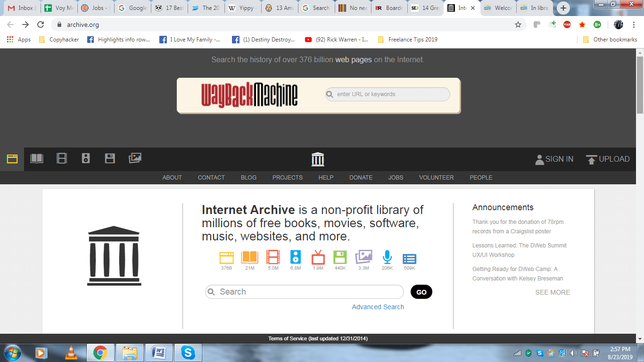Open the HELP menu item
The width and height of the screenshot is (644, 362).
(x=326, y=178)
